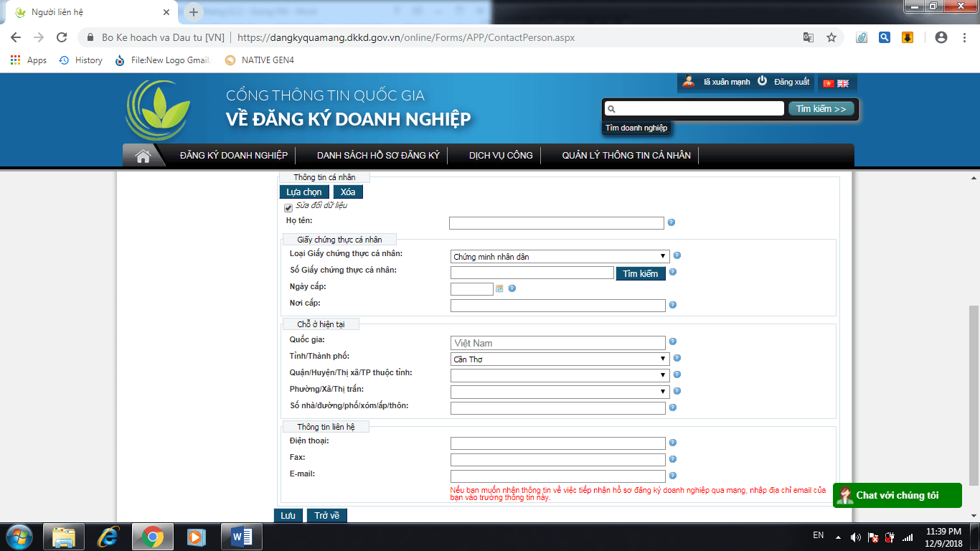Open the ĐĂNG KÝ DOANH NGHIỆP menu

(234, 156)
